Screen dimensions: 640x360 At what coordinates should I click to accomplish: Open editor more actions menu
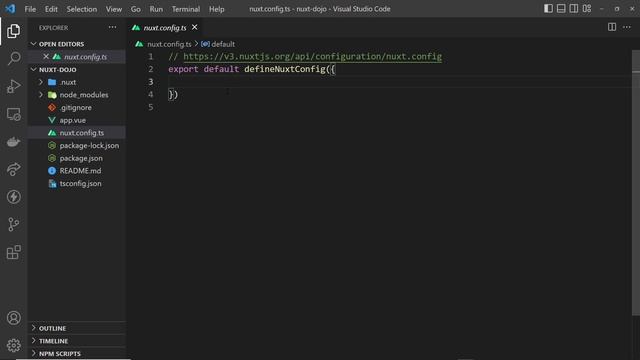tap(627, 27)
